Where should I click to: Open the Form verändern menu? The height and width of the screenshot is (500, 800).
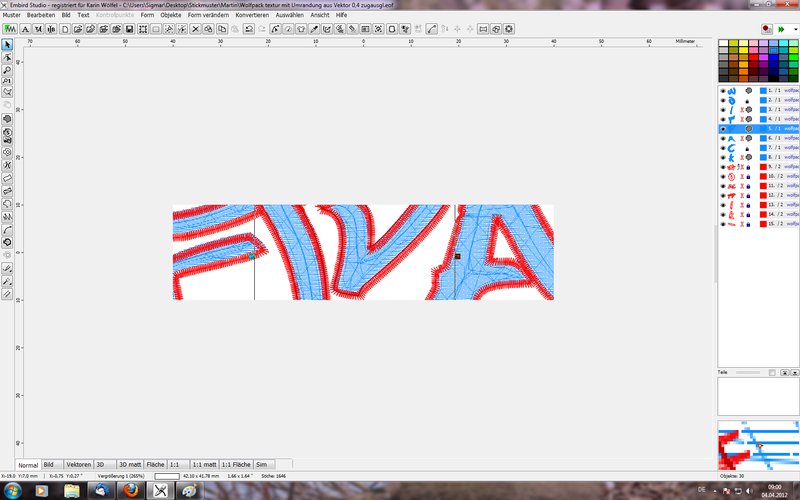tap(208, 15)
